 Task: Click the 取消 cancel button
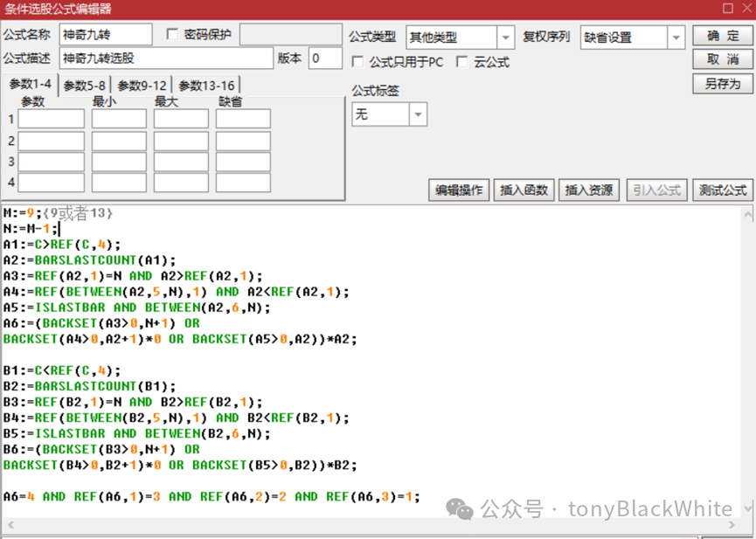[x=722, y=59]
